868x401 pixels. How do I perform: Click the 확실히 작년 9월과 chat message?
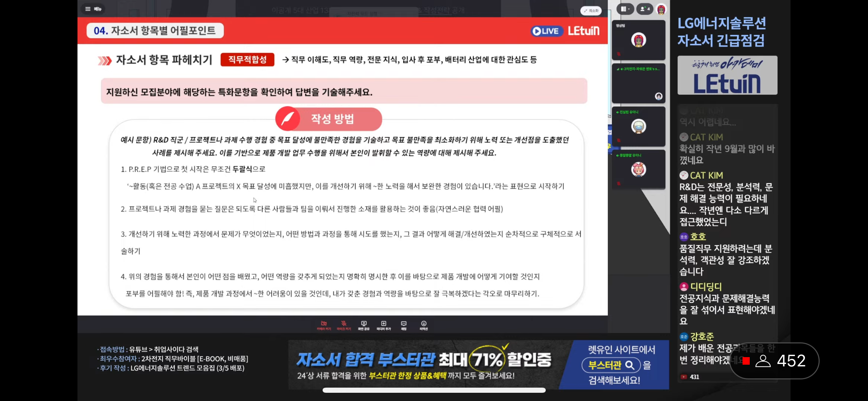pyautogui.click(x=727, y=154)
